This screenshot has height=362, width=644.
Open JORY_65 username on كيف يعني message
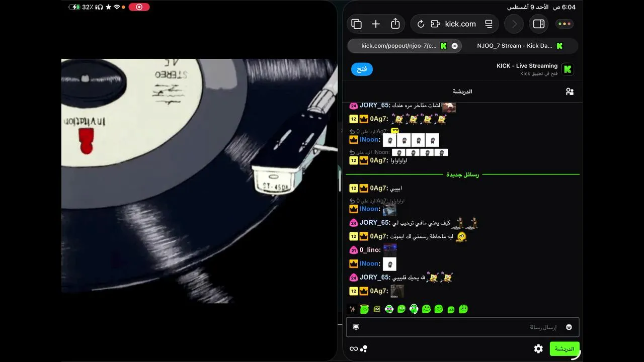[x=375, y=223]
